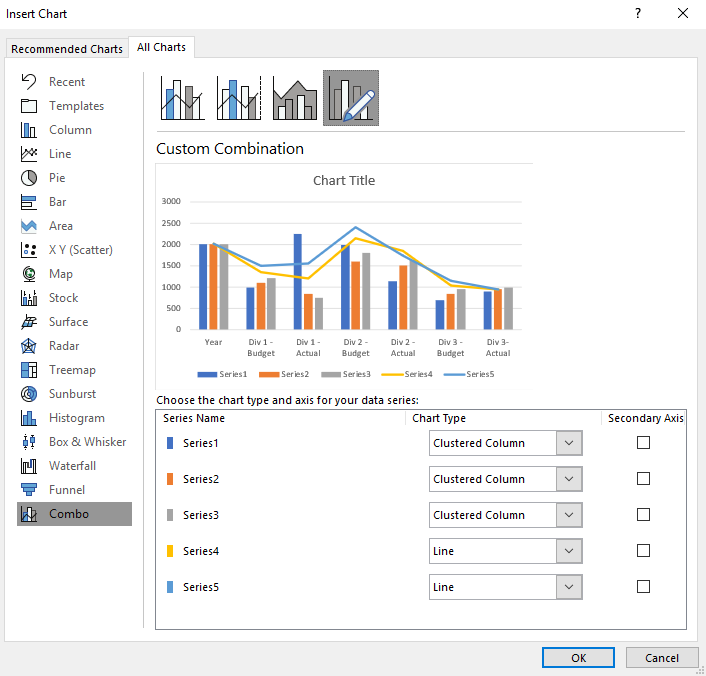Click the Secondary Axis column header
Image resolution: width=706 pixels, height=676 pixels.
[646, 418]
